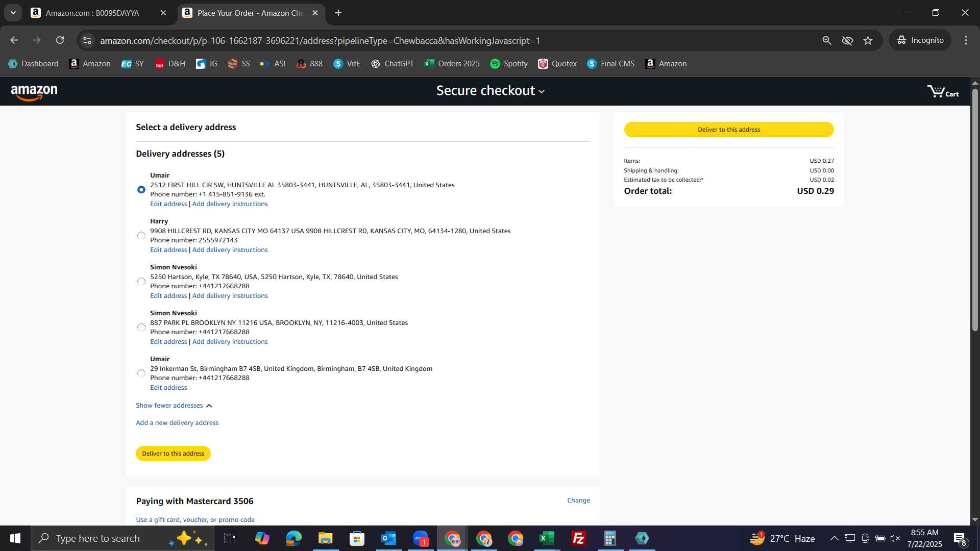Screen dimensions: 980x551
Task: Open the Cart icon in header
Action: click(943, 92)
